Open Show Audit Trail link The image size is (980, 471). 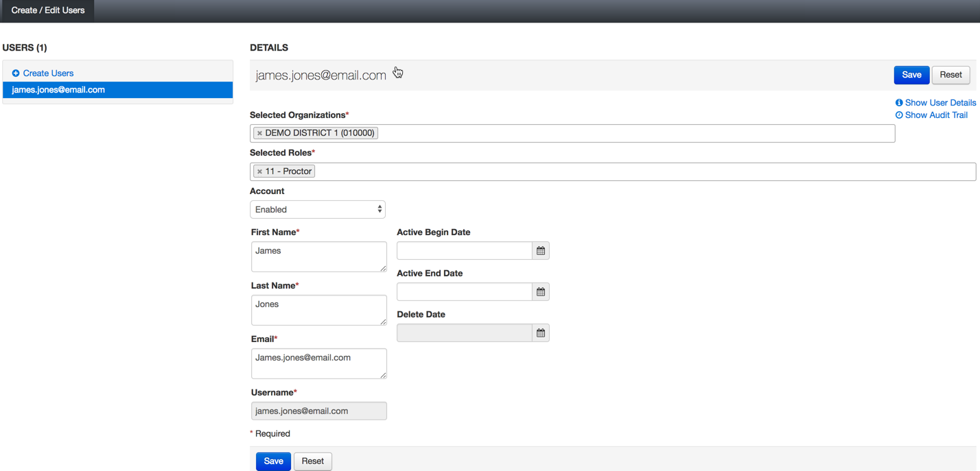pyautogui.click(x=936, y=115)
